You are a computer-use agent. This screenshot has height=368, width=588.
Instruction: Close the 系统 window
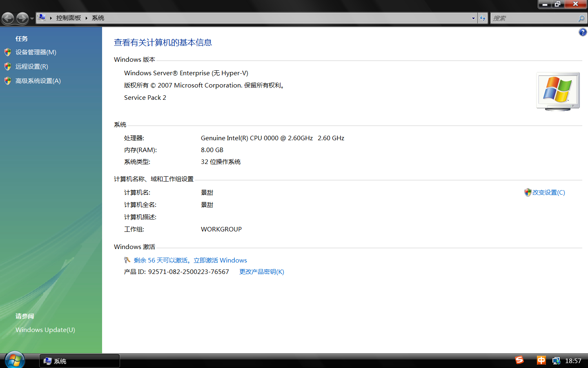point(575,4)
